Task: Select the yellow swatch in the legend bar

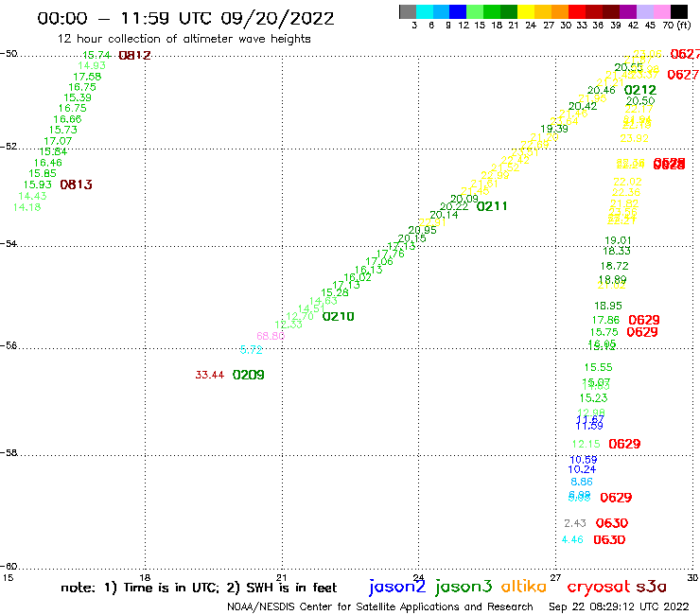Action: [526, 11]
